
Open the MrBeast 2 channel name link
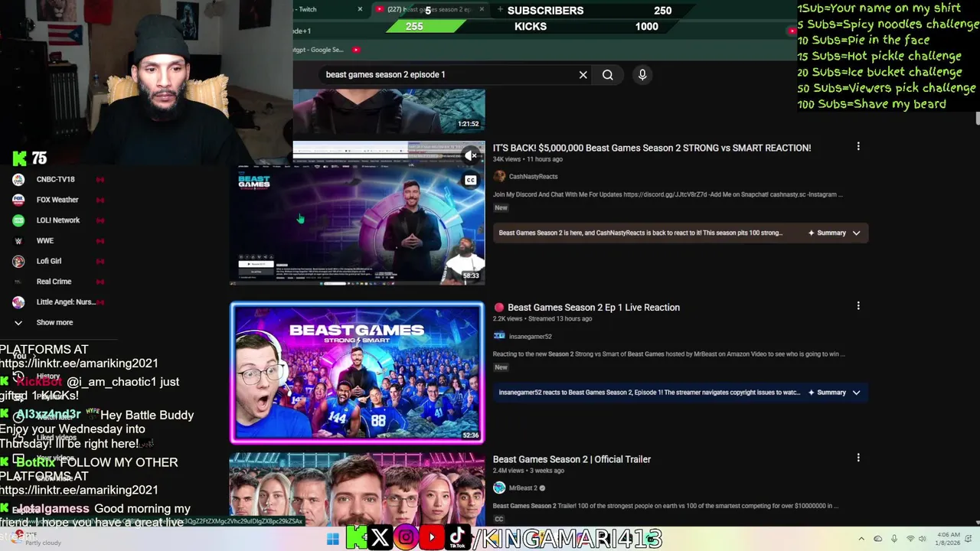pyautogui.click(x=523, y=488)
